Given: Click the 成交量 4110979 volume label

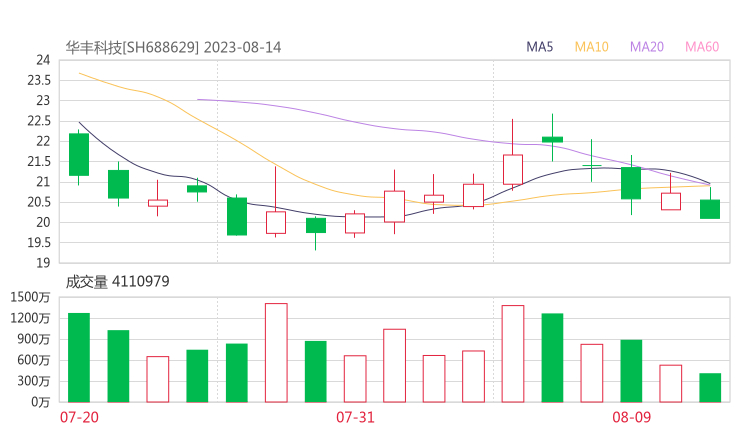Looking at the screenshot, I should point(117,282).
